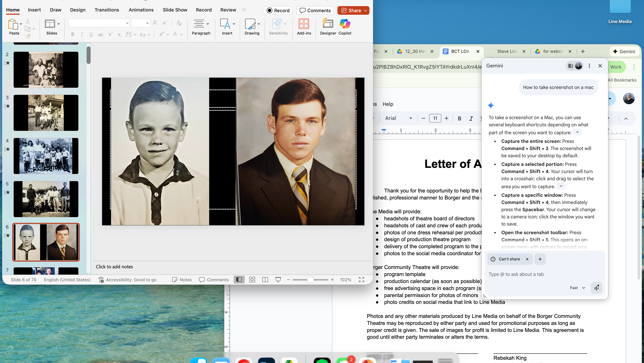Switch to BCT LOA browser tab
Viewport: 644px width, 363px height.
point(460,51)
